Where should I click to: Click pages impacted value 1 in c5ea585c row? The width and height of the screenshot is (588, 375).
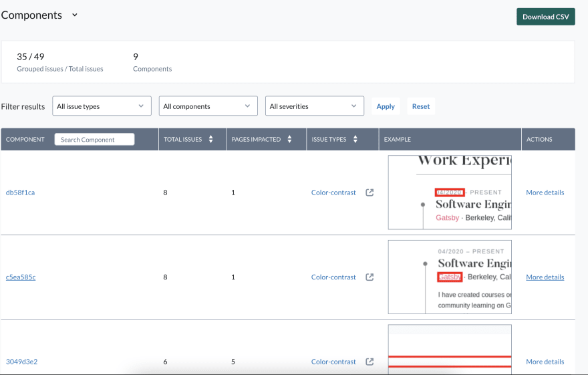(x=233, y=277)
